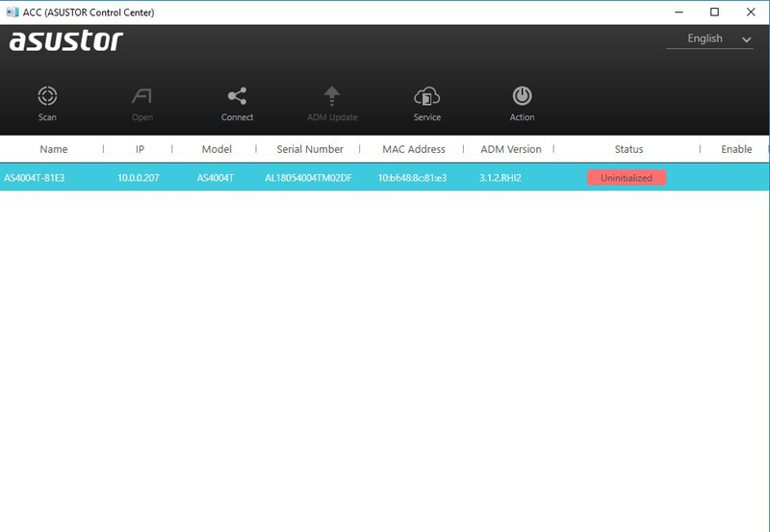Screen dimensions: 770x532
Task: Expand the English language dropdown
Action: 709,38
